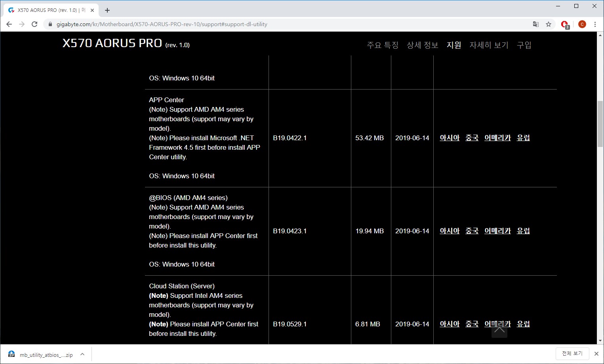Click the page vertical scrollbar thumb
The height and width of the screenshot is (364, 604).
pos(600,124)
